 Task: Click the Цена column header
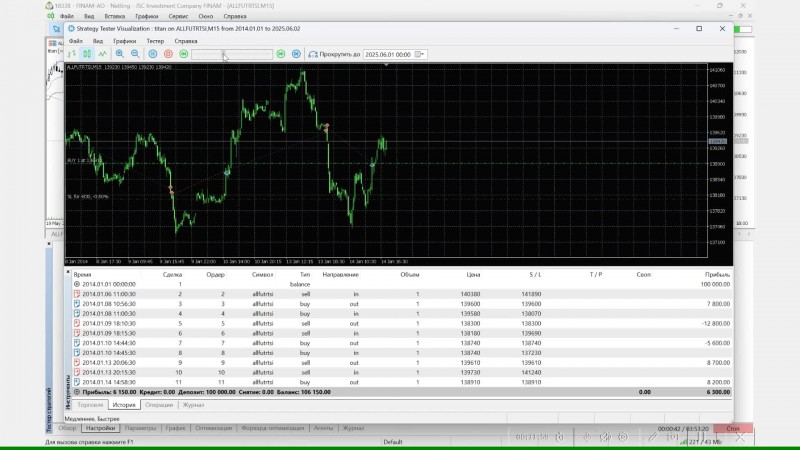click(x=473, y=274)
